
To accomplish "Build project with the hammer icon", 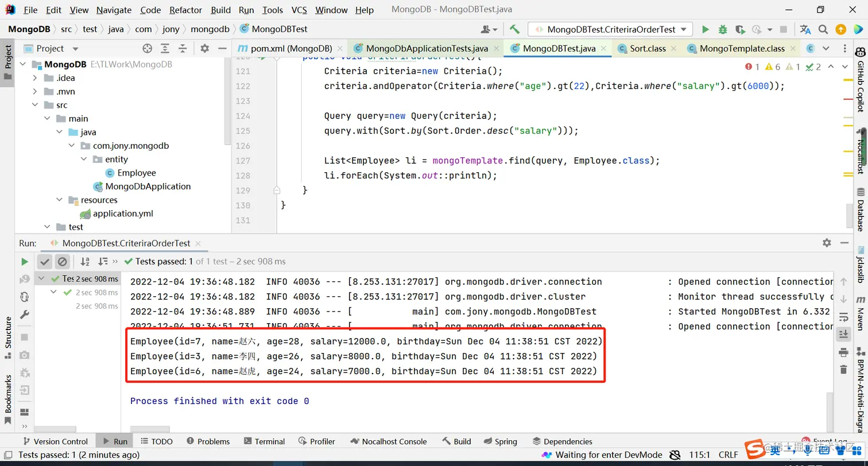I will (x=514, y=29).
